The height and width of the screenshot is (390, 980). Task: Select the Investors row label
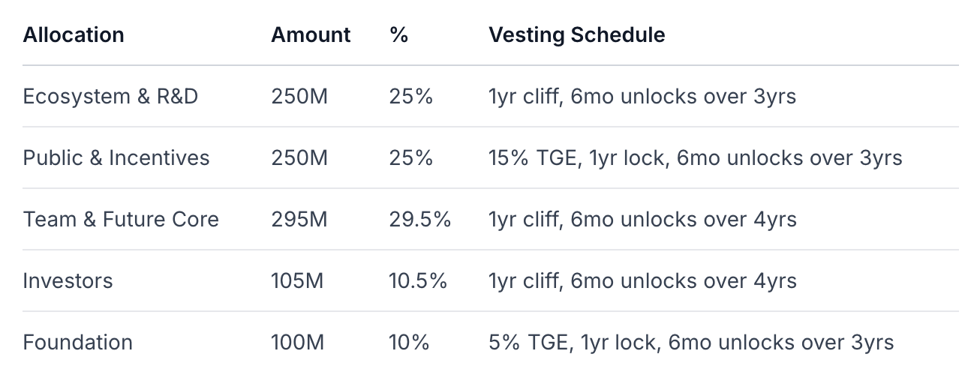(68, 281)
